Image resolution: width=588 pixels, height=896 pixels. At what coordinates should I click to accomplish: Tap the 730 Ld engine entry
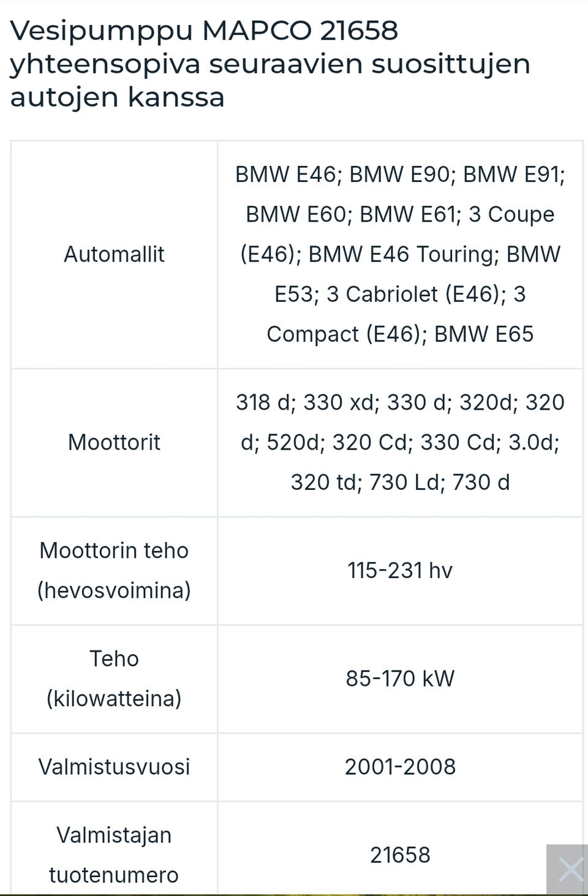tap(405, 483)
